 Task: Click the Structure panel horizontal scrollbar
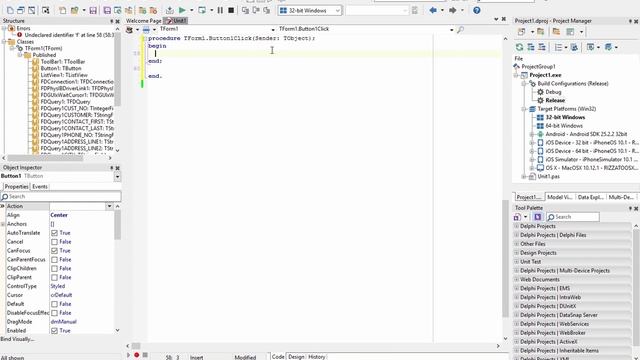[x=45, y=158]
